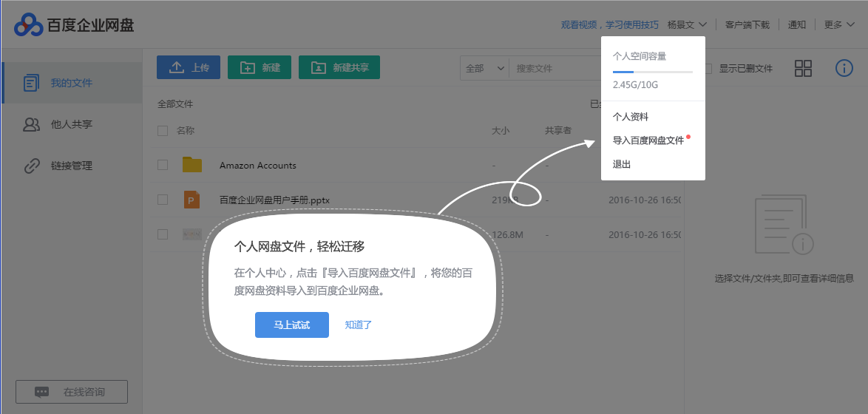Open the 他人共享 sidebar tab
868x414 pixels.
(72, 124)
